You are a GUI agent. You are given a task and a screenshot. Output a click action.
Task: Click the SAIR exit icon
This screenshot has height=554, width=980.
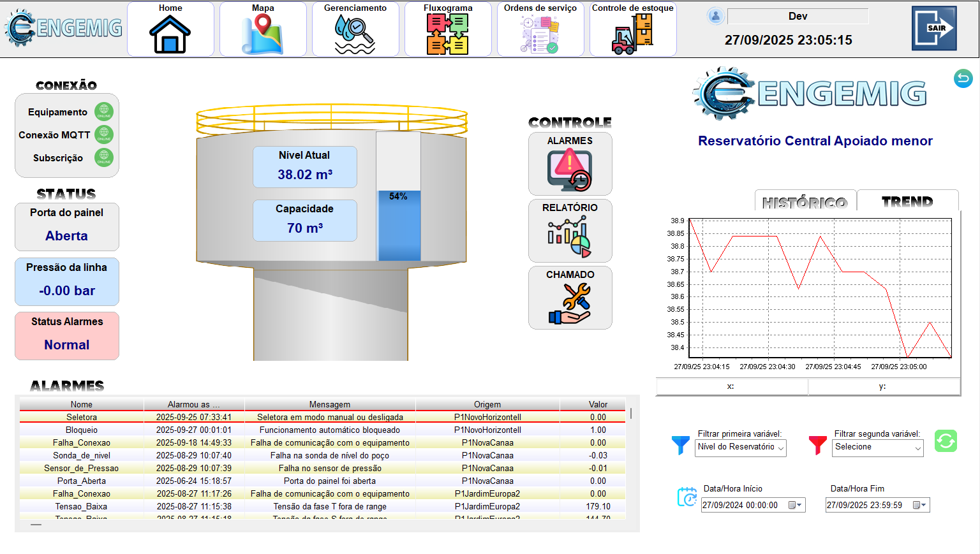coord(934,29)
